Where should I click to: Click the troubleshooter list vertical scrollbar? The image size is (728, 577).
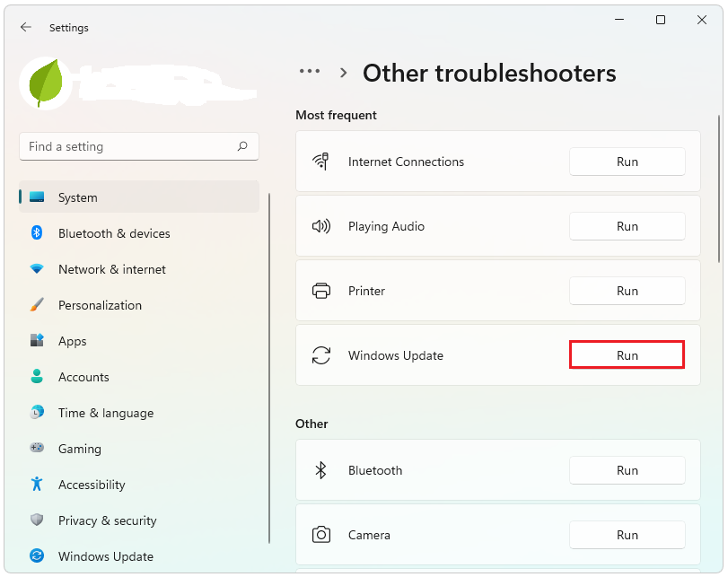click(719, 188)
